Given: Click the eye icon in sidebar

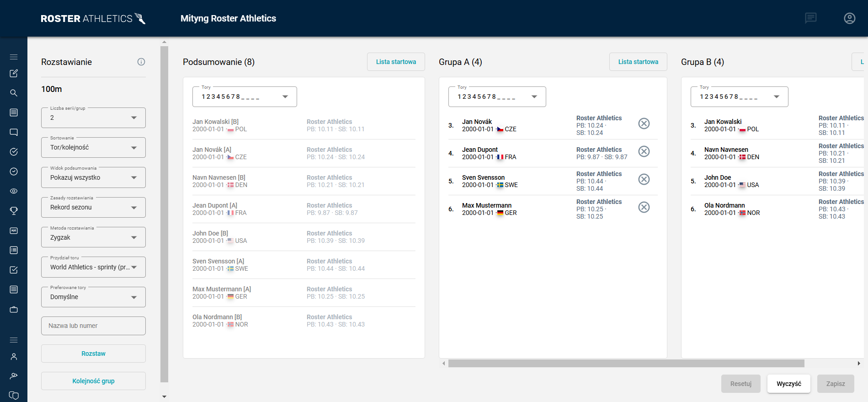Looking at the screenshot, I should tap(14, 191).
